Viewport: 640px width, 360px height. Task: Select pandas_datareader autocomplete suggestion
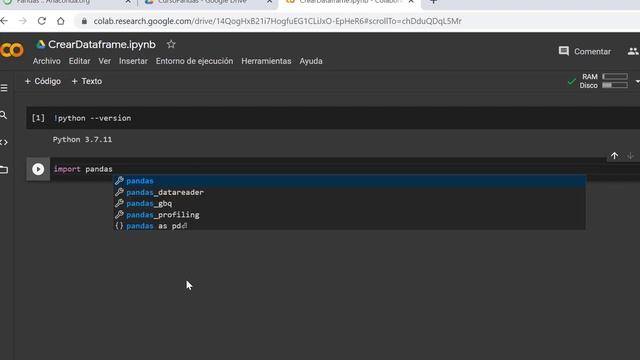(349, 192)
